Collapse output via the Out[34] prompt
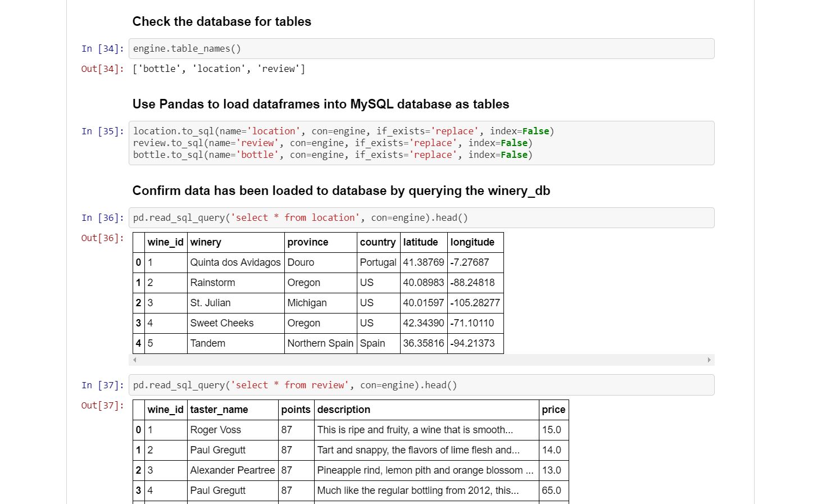831x504 pixels. click(x=102, y=69)
